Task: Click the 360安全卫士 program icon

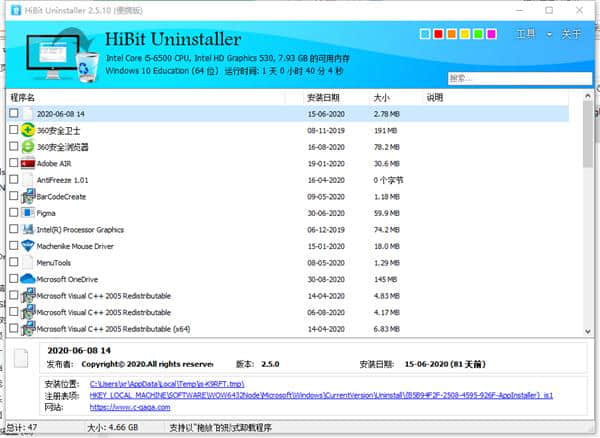Action: [28, 130]
